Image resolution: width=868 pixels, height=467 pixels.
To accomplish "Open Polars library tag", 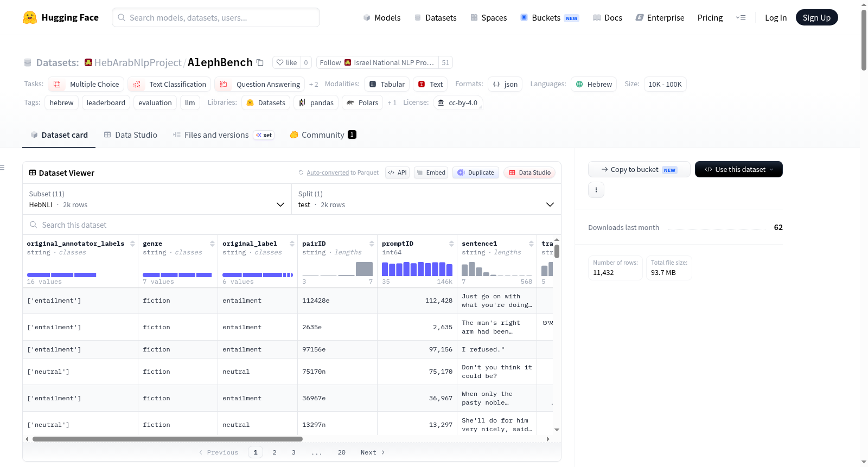I will tap(362, 103).
